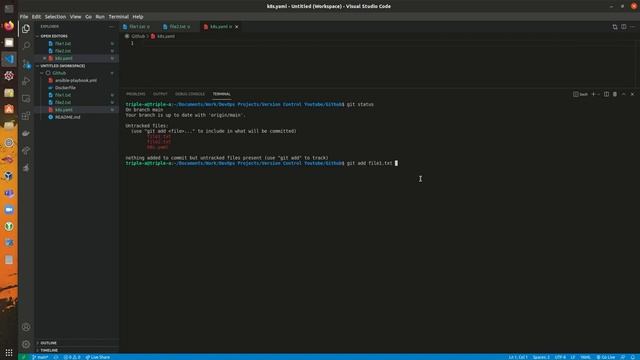This screenshot has width=640, height=360.
Task: Open the Selection menu
Action: point(56,17)
